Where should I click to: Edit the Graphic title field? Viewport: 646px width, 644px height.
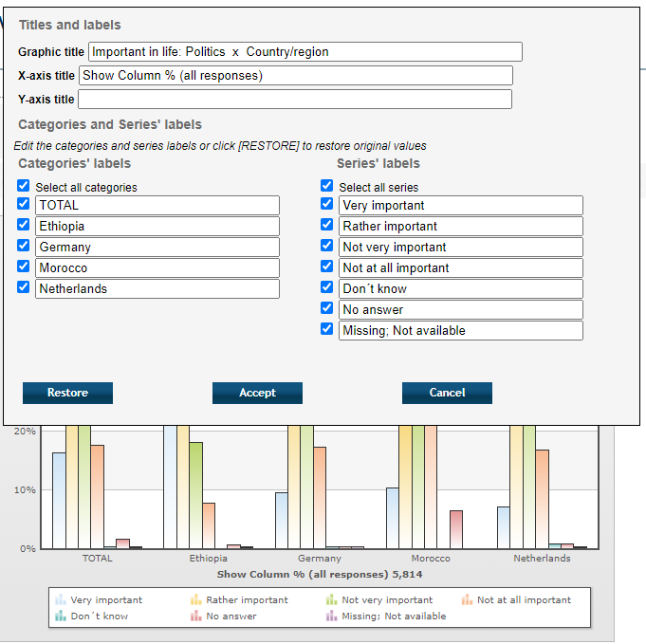coord(305,52)
